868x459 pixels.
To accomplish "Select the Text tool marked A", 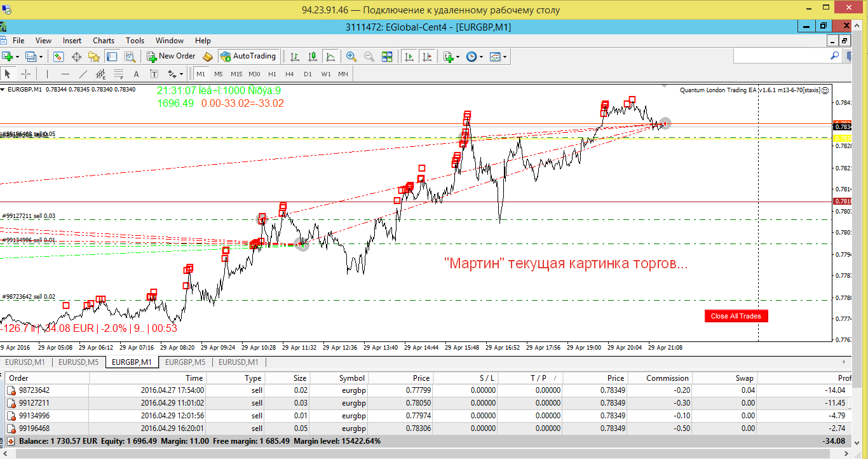I will [136, 74].
